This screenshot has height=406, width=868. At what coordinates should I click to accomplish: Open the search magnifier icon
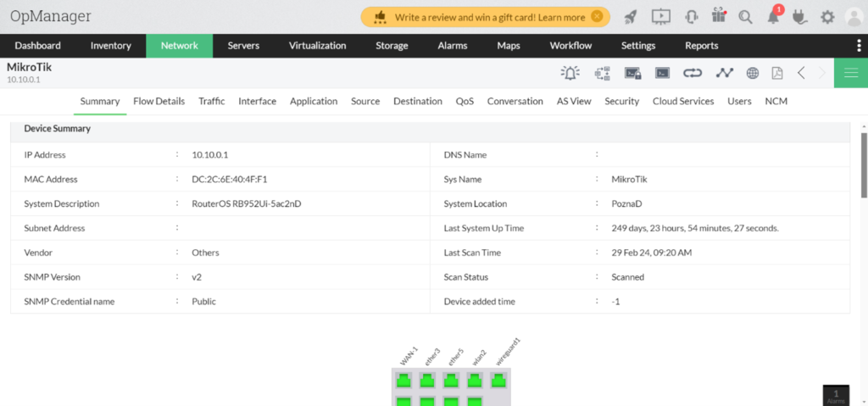[x=746, y=16]
